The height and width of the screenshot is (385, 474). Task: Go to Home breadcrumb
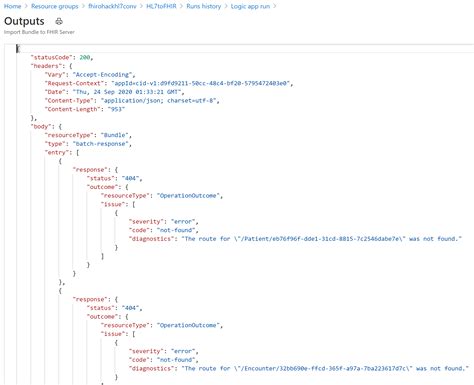12,6
